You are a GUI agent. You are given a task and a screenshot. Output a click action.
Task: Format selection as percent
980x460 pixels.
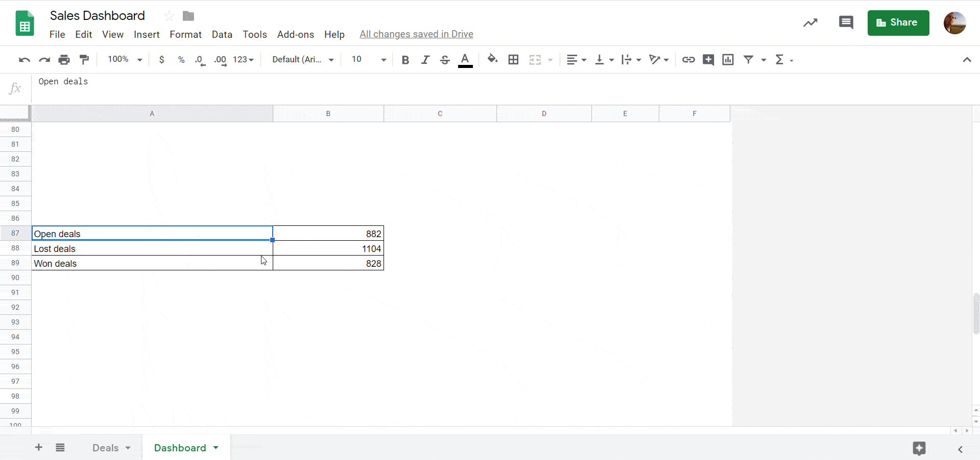pyautogui.click(x=181, y=60)
